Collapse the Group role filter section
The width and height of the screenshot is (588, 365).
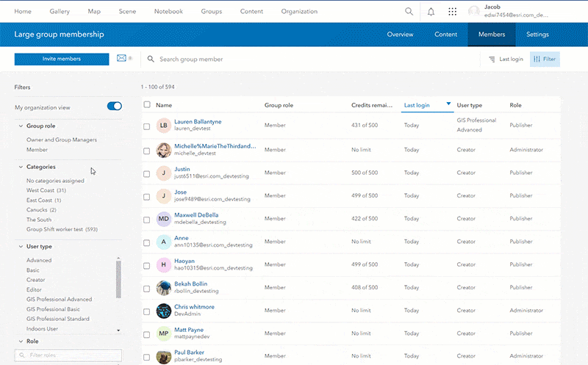click(x=20, y=126)
